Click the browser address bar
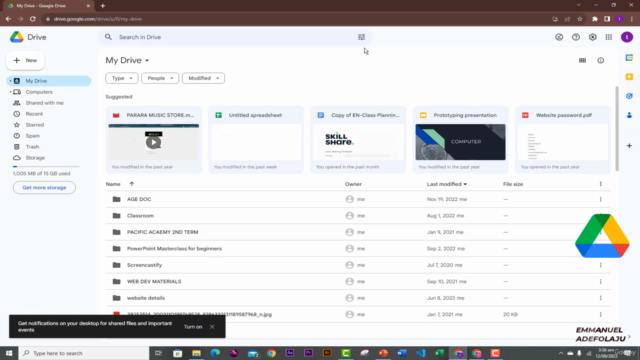Screen dimensions: 640x360 tap(296, 19)
